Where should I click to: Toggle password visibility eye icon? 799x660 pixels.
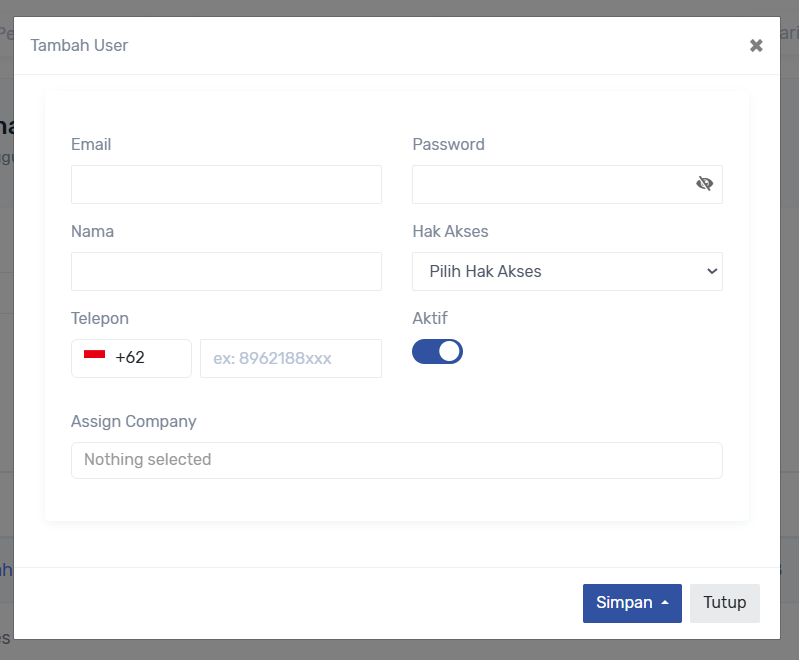tap(704, 184)
